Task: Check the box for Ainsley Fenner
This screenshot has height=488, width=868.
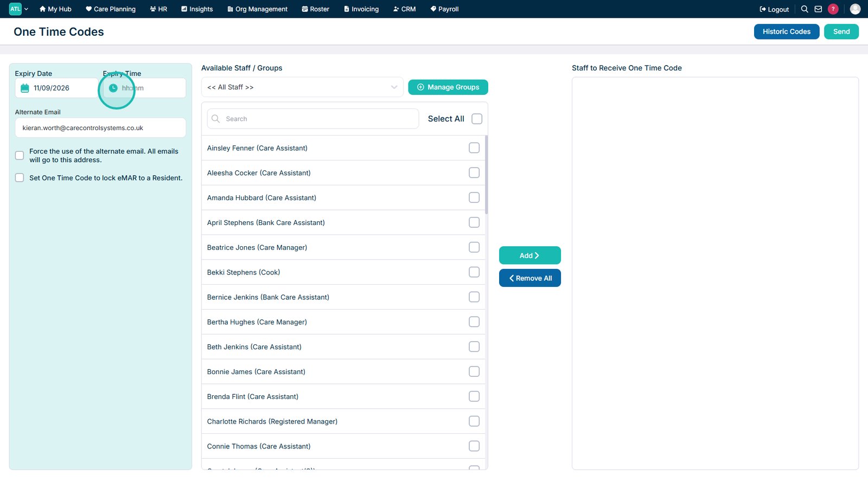Action: (x=474, y=148)
